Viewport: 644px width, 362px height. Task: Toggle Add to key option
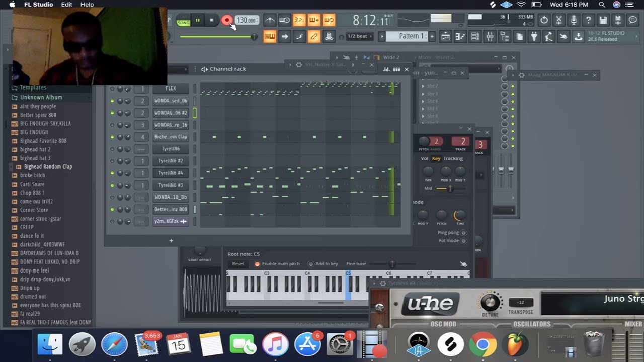310,264
